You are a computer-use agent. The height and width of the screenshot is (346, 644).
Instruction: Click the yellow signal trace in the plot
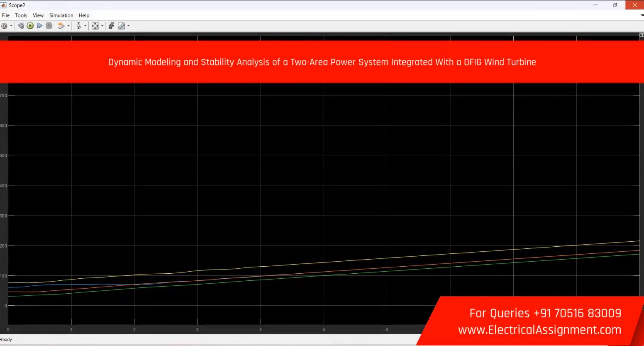324,263
